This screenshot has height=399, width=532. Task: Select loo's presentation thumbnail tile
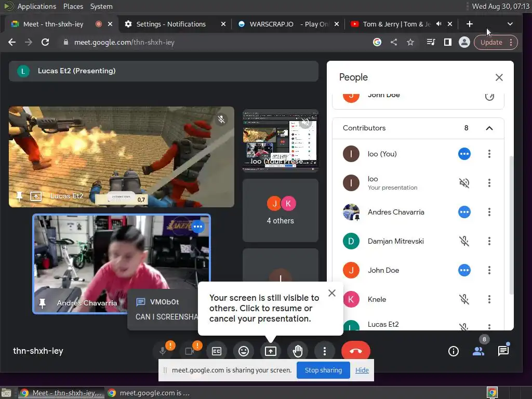point(280,140)
